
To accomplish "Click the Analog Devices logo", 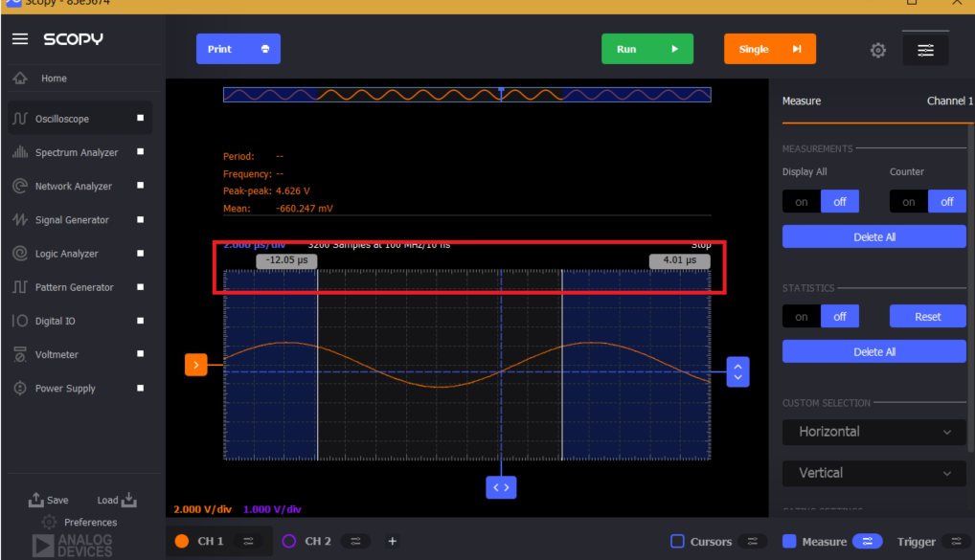I will [x=72, y=545].
